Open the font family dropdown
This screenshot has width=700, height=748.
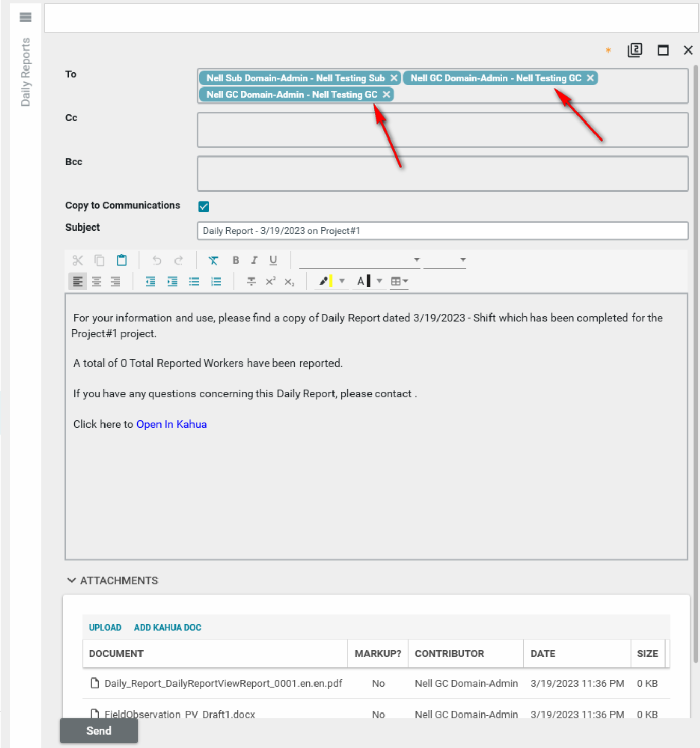(x=360, y=260)
